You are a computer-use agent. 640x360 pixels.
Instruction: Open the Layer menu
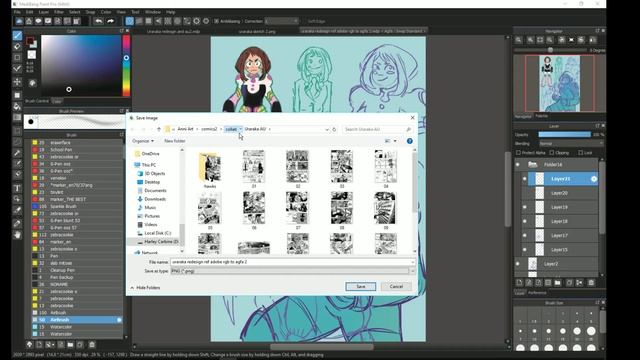pos(44,12)
